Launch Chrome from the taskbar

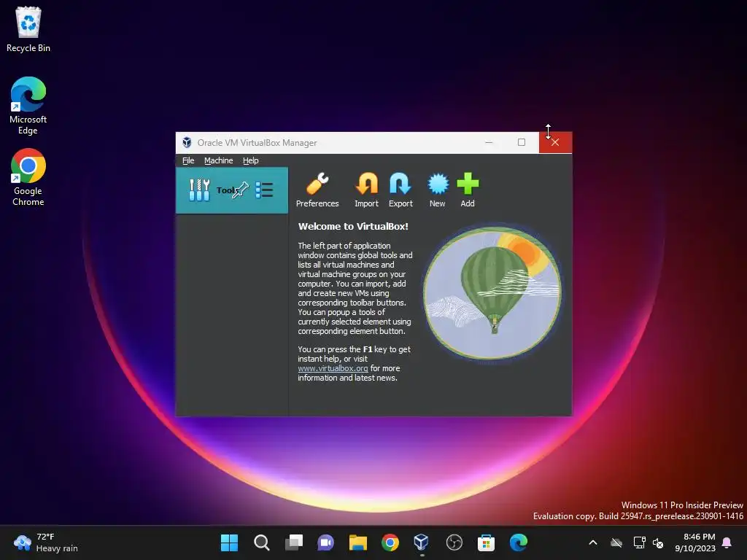pos(390,542)
